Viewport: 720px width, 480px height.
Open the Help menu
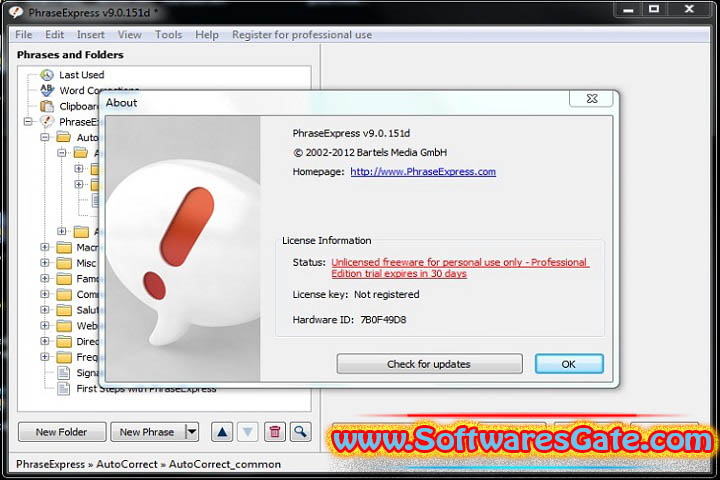(x=207, y=35)
